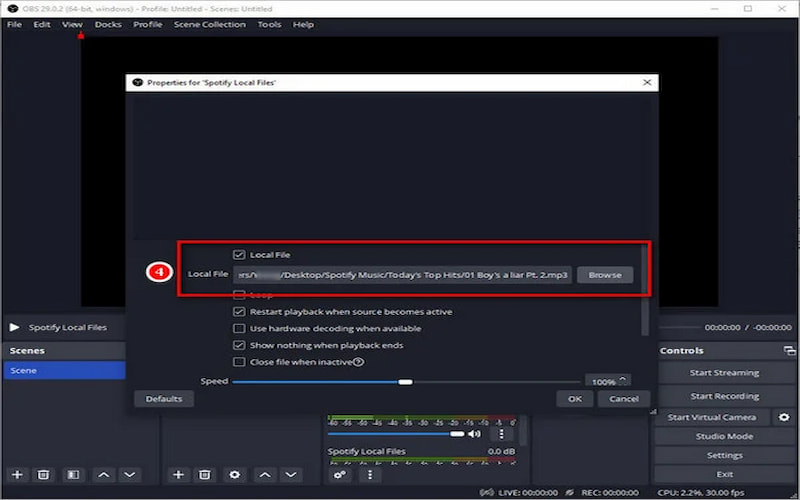Open OBS Settings from Controls
This screenshot has width=800, height=500.
(x=724, y=456)
